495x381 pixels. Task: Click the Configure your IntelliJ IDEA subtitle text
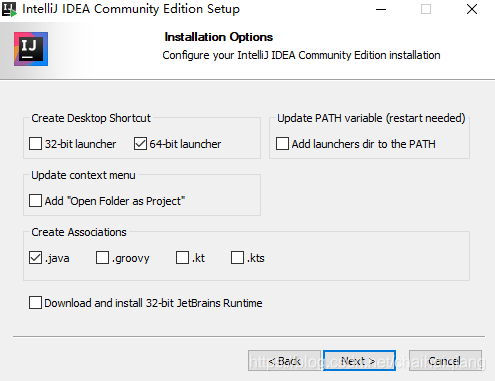pyautogui.click(x=301, y=55)
